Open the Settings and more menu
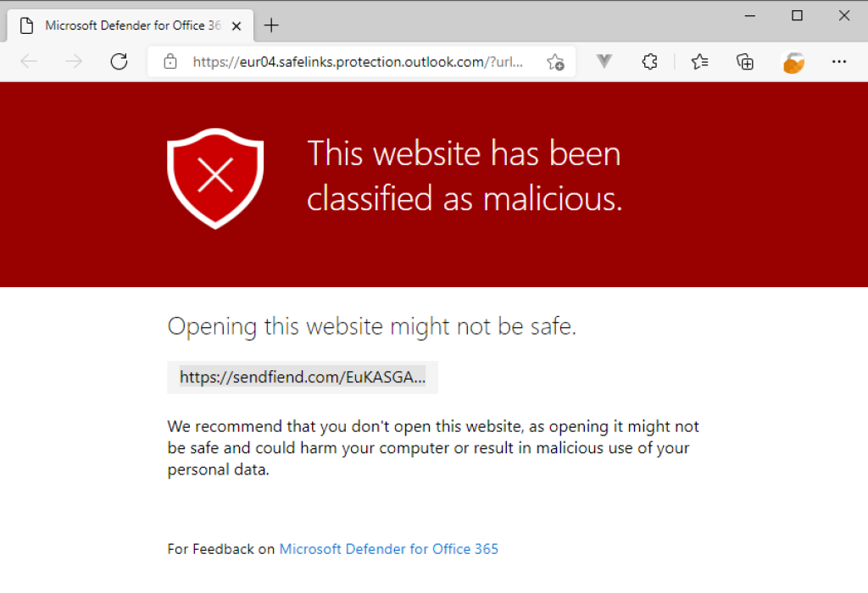The height and width of the screenshot is (593, 868). tap(839, 61)
